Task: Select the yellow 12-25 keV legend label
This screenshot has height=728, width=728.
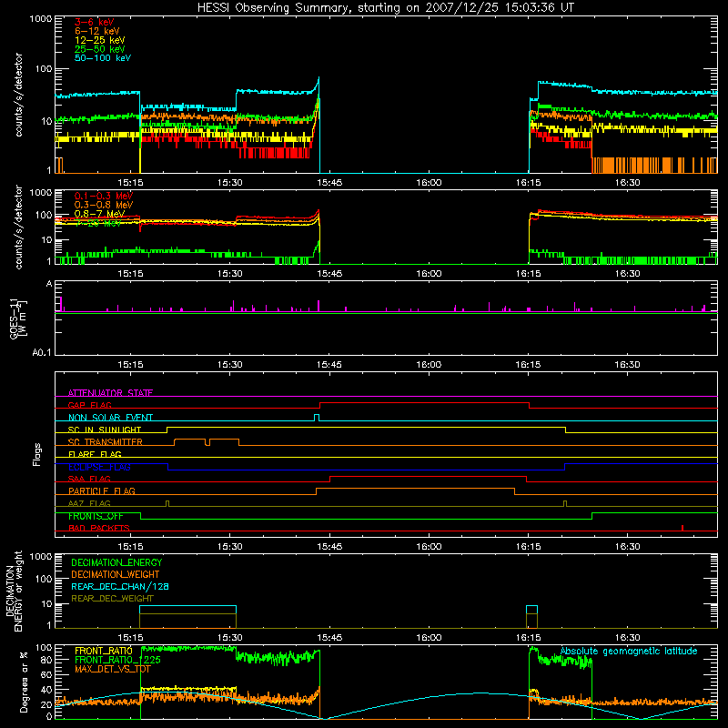Action: (x=100, y=40)
